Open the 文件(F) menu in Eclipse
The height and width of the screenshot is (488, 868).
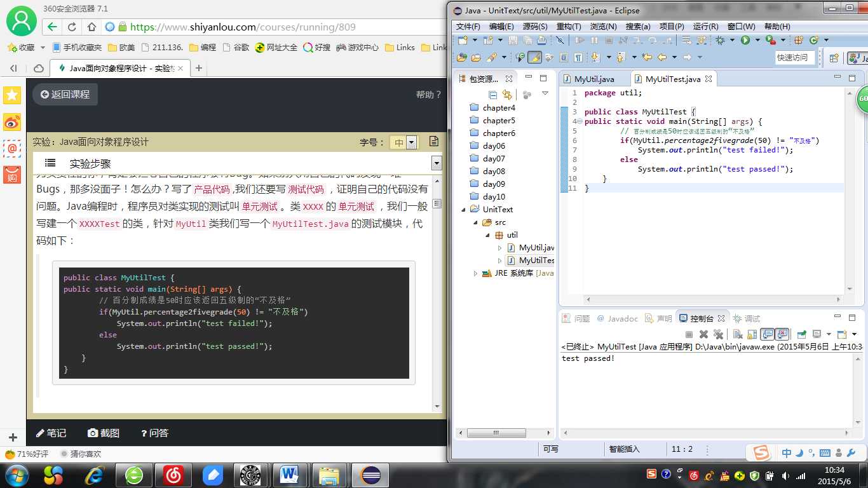point(468,27)
